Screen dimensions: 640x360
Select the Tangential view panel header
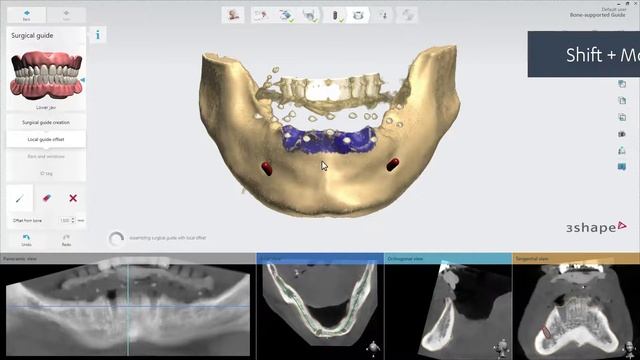pyautogui.click(x=576, y=258)
